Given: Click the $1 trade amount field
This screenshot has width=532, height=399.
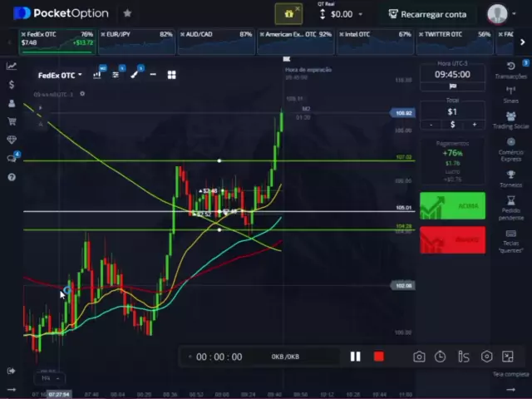Looking at the screenshot, I should [x=452, y=111].
